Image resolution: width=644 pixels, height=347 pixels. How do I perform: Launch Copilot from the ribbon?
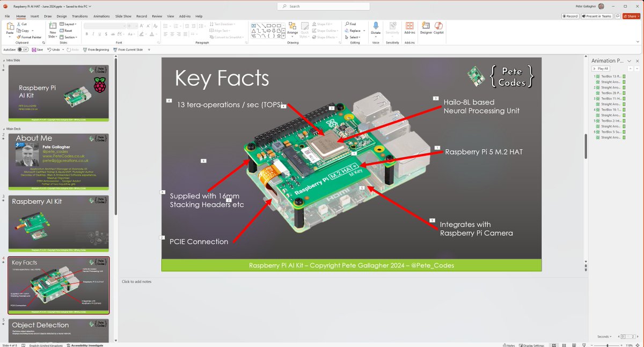[x=438, y=28]
